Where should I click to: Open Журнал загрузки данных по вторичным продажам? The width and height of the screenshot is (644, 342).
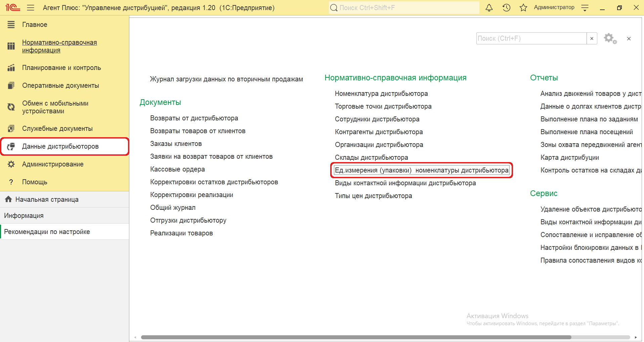pos(226,79)
